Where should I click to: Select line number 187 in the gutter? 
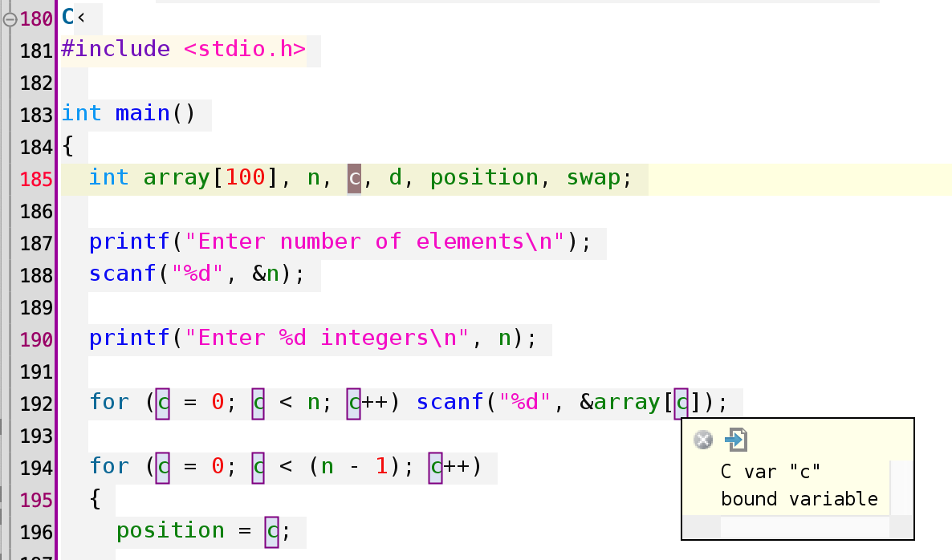(x=36, y=243)
